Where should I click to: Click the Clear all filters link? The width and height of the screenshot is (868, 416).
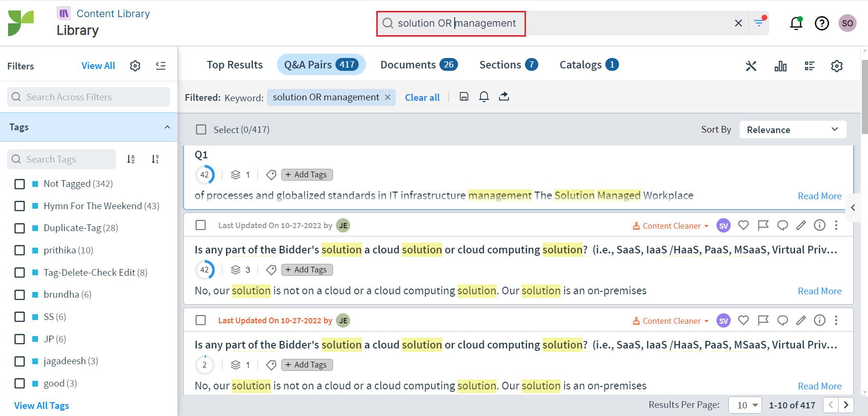point(422,97)
